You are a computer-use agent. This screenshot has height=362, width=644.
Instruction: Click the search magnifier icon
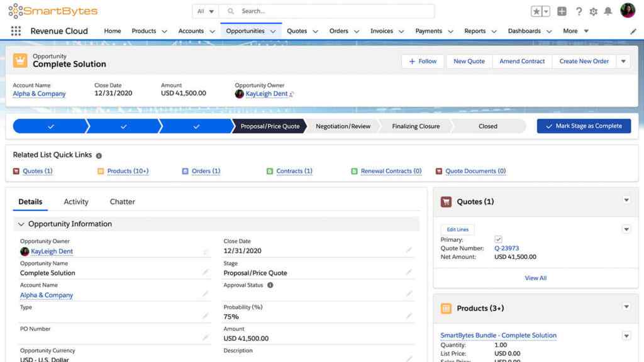pos(231,11)
